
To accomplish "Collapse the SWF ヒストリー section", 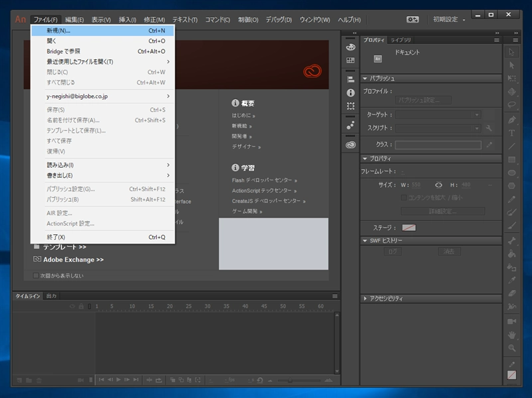I will click(365, 240).
